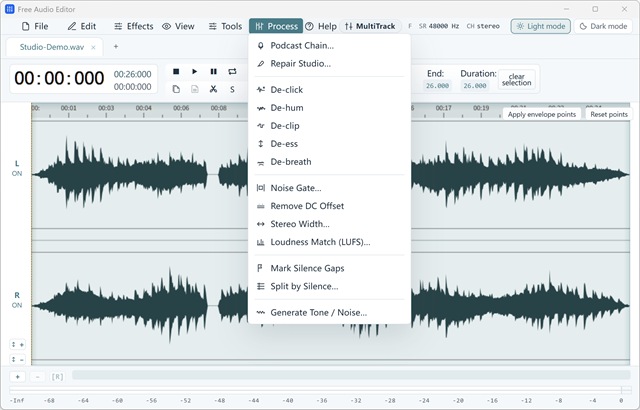Reset zoom with the [R] button
This screenshot has width=640, height=410.
(x=57, y=377)
